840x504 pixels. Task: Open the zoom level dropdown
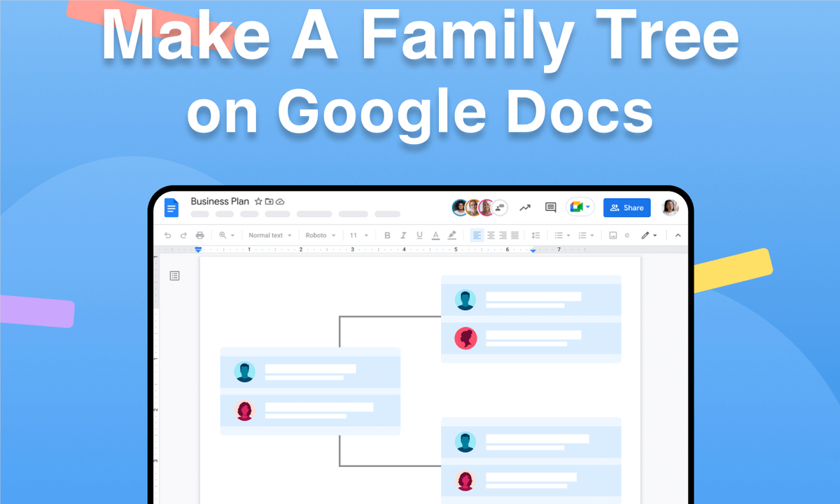tap(227, 235)
